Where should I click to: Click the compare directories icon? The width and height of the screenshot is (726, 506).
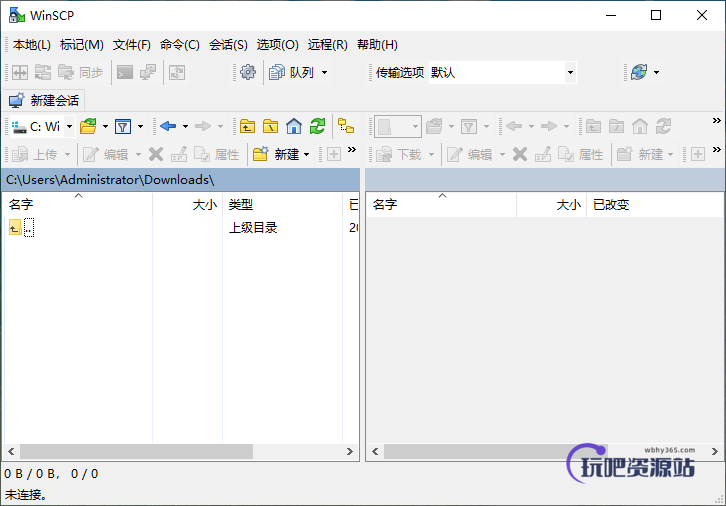click(20, 72)
